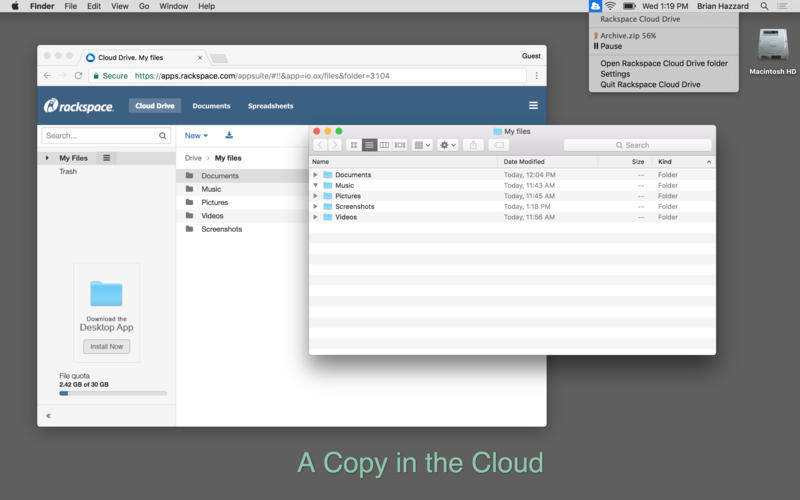Select Settings in Cloud Drive menu
Screen dimensions: 800x500
coord(615,74)
